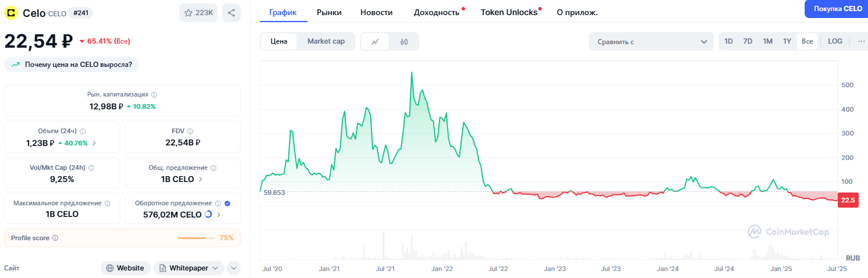
Task: Open info icon next to Объем (24ч)
Action: pos(83,131)
